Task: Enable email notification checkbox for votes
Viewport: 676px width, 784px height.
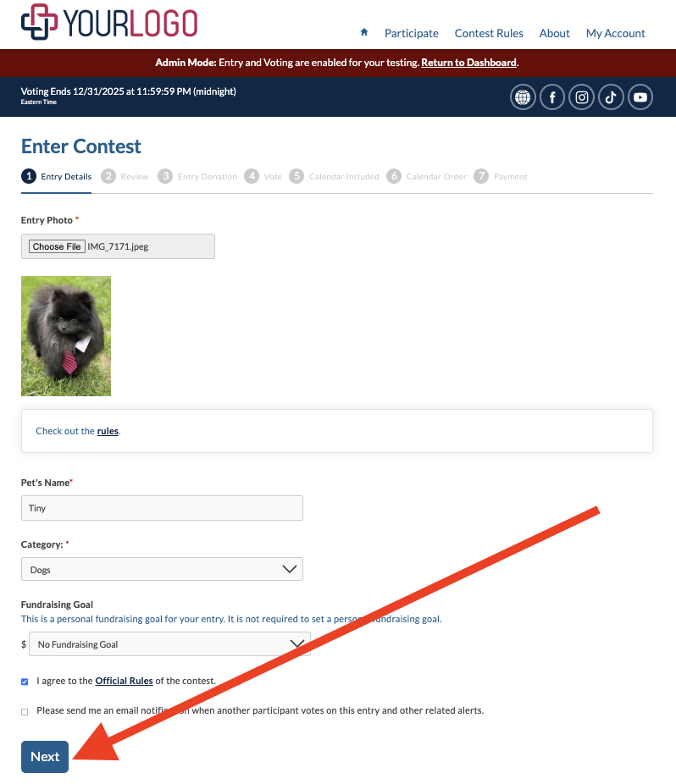Action: coord(25,711)
